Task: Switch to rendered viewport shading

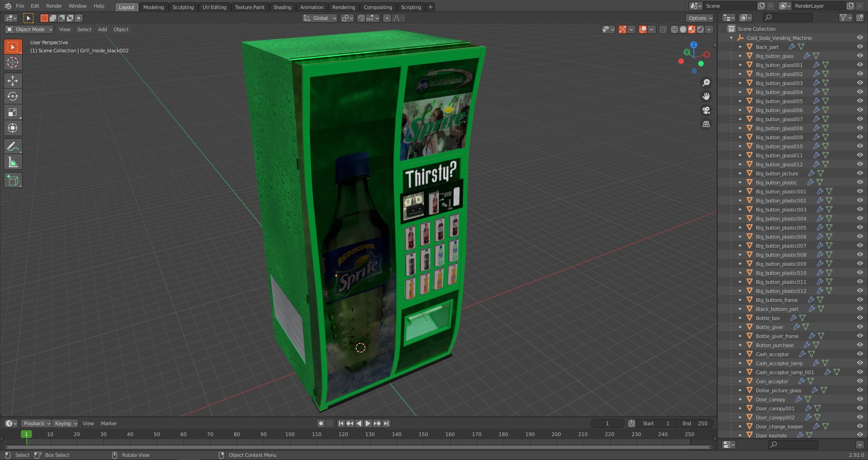Action: (700, 29)
